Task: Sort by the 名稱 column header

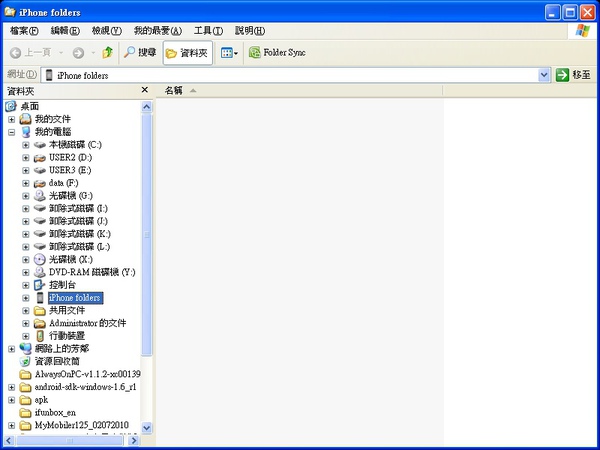Action: (x=174, y=91)
